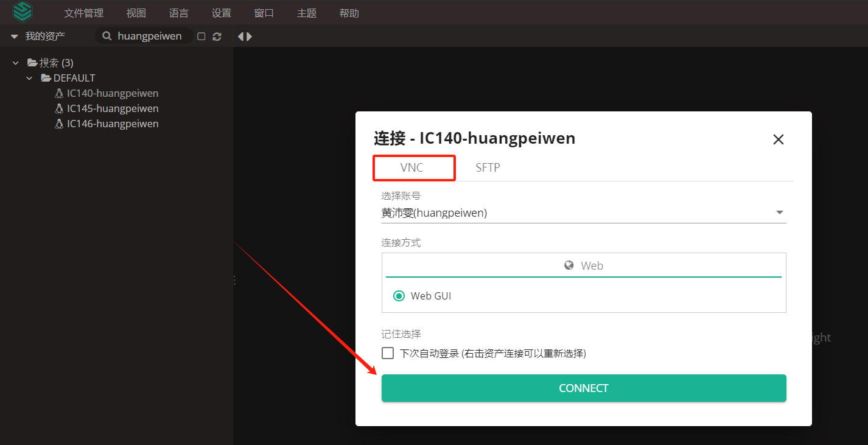Switch to the SFTP tab
Screen dimensions: 868x445
tap(488, 167)
